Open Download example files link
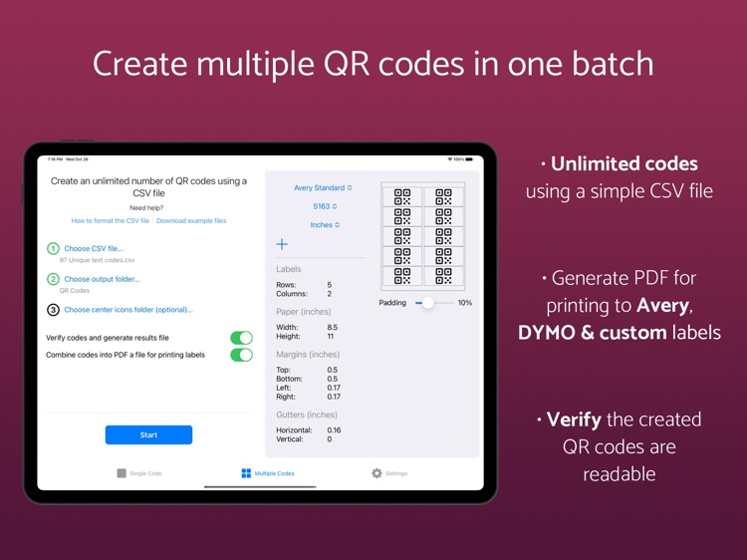This screenshot has height=560, width=747. [191, 220]
